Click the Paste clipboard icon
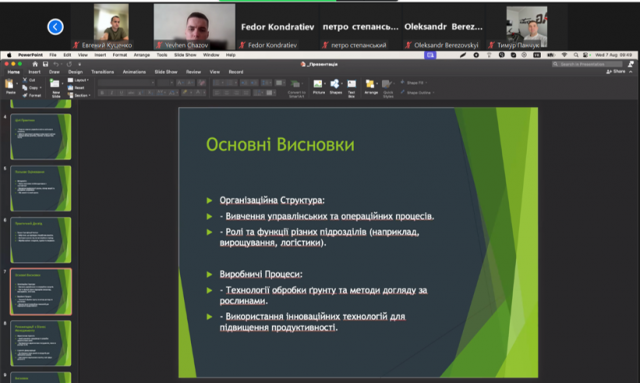 click(9, 84)
